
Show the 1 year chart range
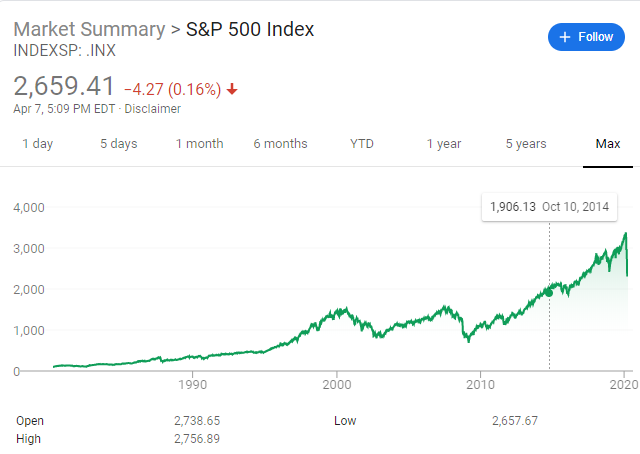pos(443,144)
